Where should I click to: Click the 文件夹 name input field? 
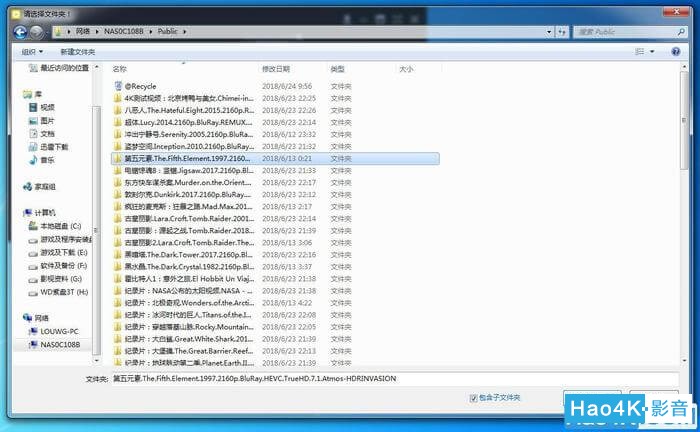coord(395,378)
